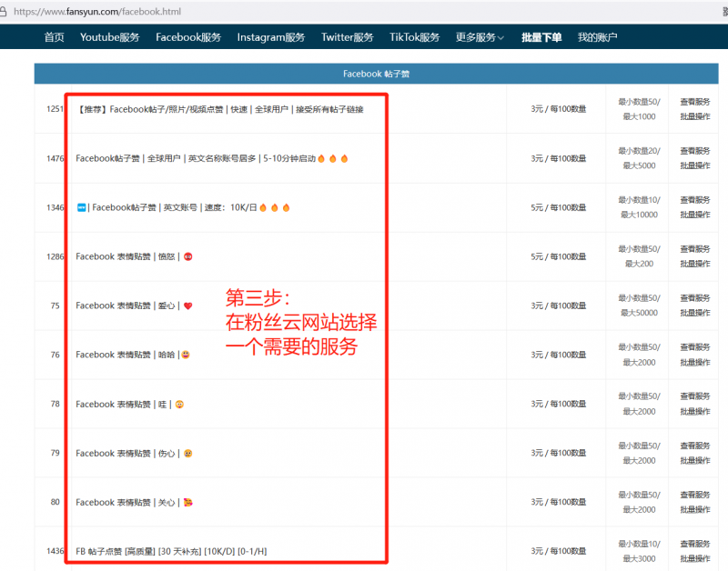Click service ID 1251
This screenshot has height=571, width=728.
[x=55, y=109]
